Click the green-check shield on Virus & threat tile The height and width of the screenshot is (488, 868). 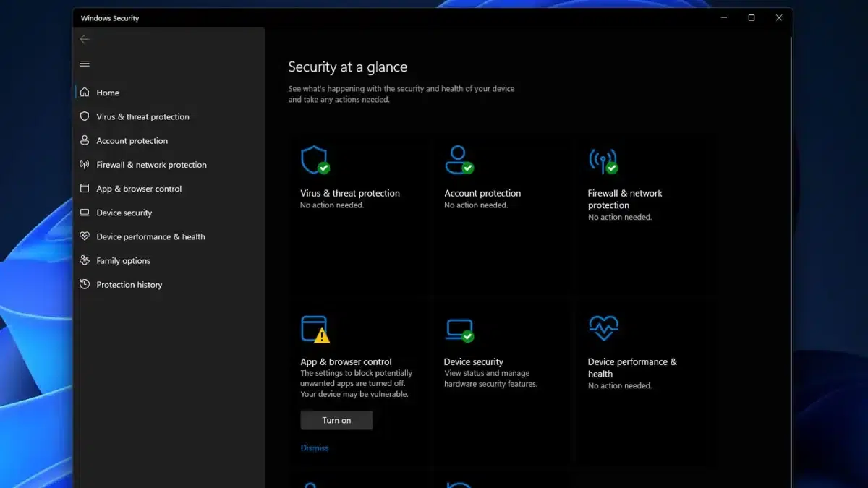pyautogui.click(x=315, y=160)
